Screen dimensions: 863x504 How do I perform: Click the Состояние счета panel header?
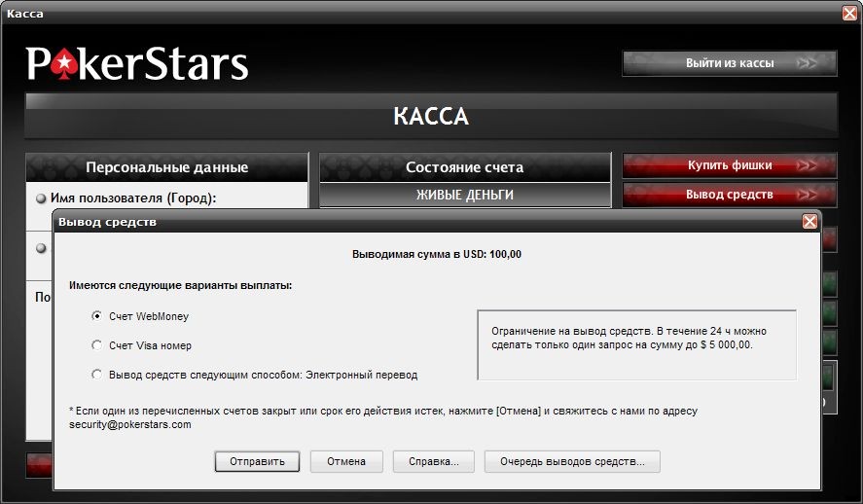pyautogui.click(x=464, y=167)
